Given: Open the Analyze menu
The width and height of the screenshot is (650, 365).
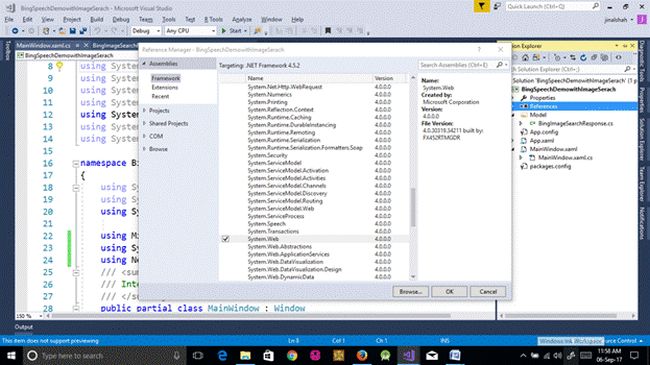Looking at the screenshot, I should coord(242,19).
